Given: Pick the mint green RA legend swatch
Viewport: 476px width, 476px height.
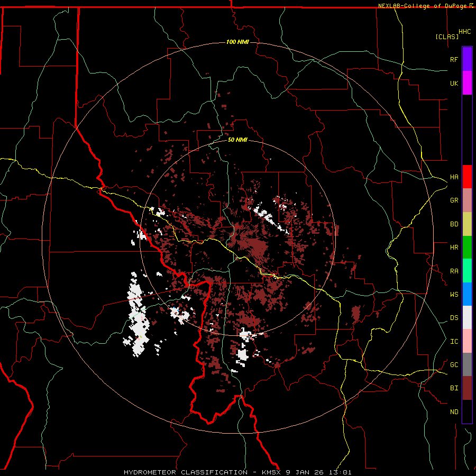Looking at the screenshot, I should pos(467,271).
